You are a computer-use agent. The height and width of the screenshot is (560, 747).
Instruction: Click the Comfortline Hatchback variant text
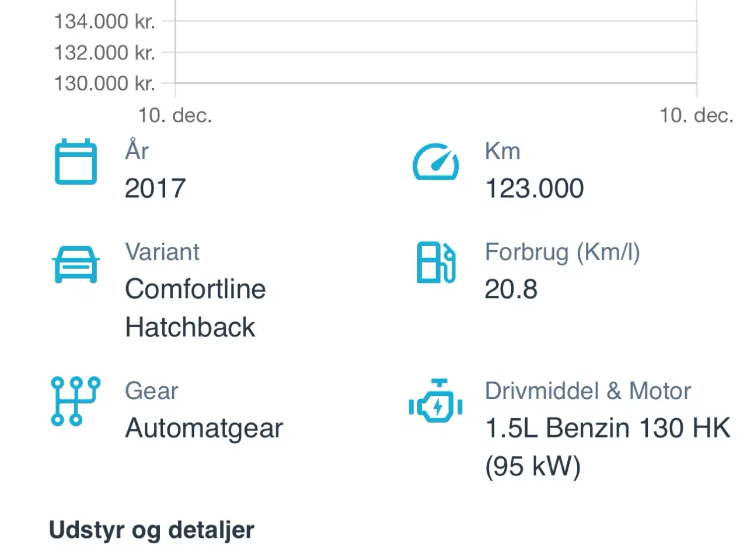pyautogui.click(x=195, y=307)
